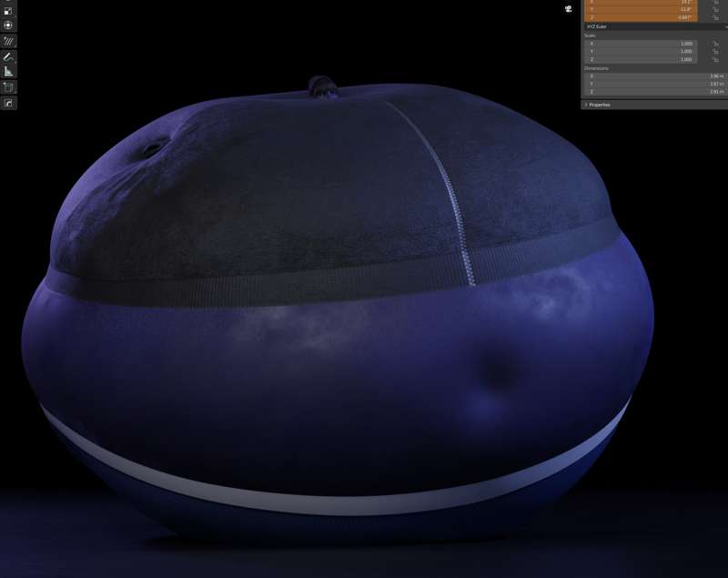Screen dimensions: 728x578
Task: Toggle the lock for Scale X
Action: click(x=715, y=44)
